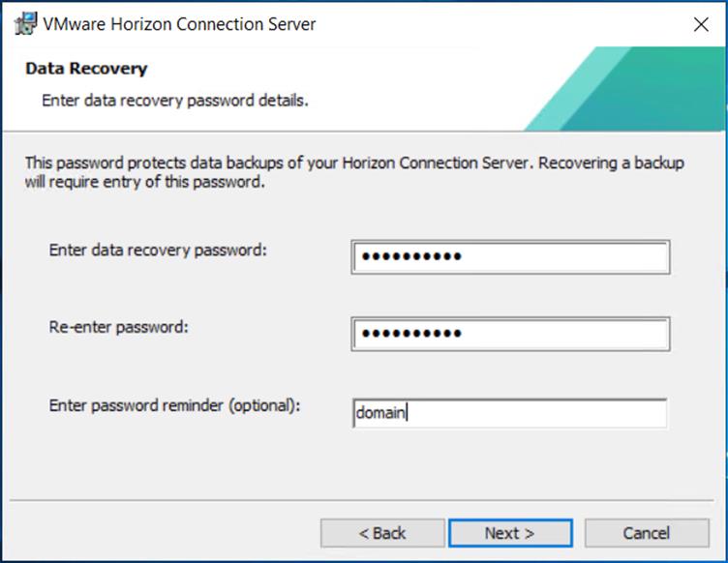
Task: Click the "Enter data recovery password details." subtitle
Action: tap(175, 100)
